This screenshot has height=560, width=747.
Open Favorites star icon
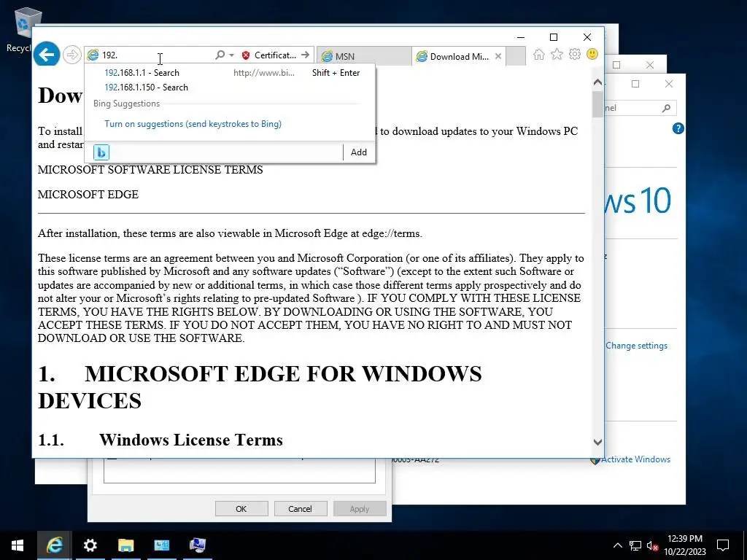click(557, 54)
